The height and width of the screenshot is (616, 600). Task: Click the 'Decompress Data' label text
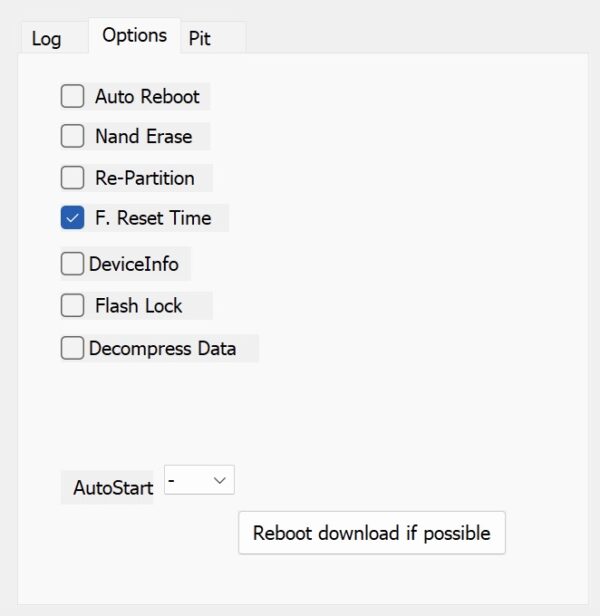162,348
